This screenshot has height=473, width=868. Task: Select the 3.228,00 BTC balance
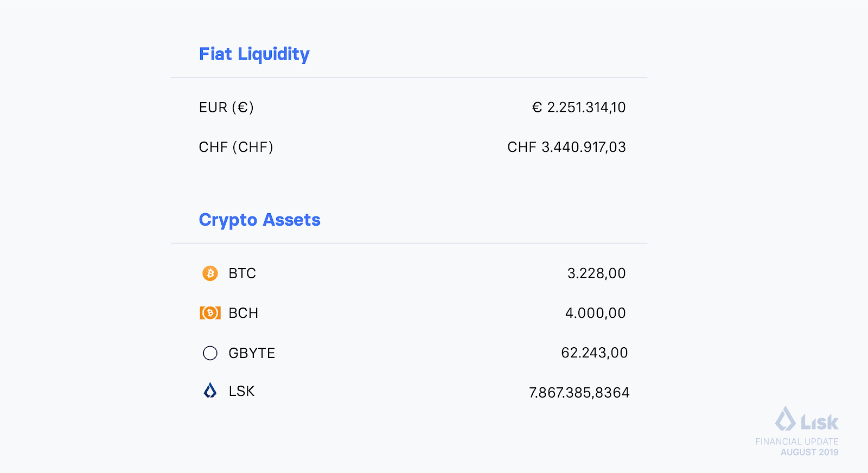point(596,273)
